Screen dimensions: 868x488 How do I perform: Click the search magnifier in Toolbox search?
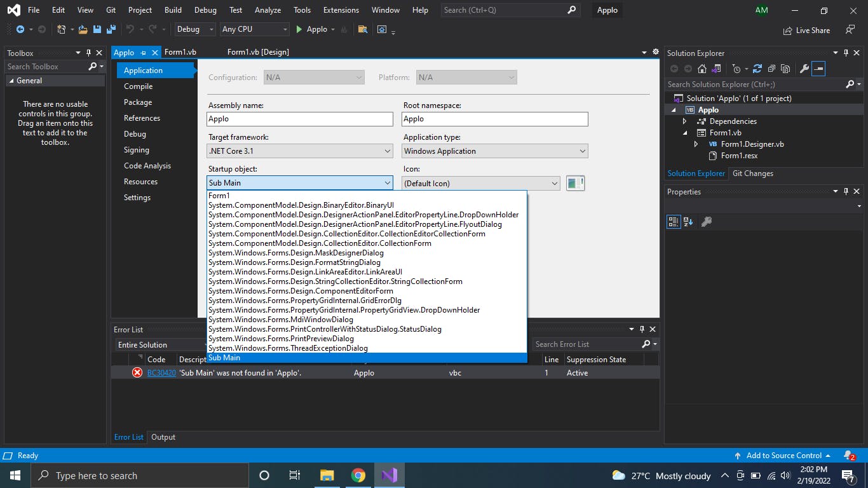(93, 66)
